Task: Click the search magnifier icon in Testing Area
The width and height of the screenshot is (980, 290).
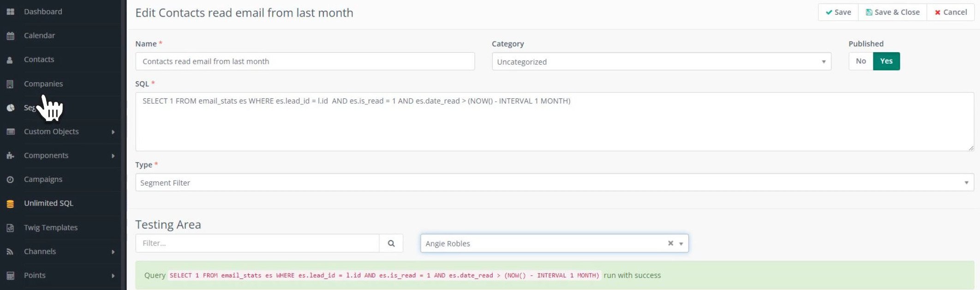Action: (391, 243)
